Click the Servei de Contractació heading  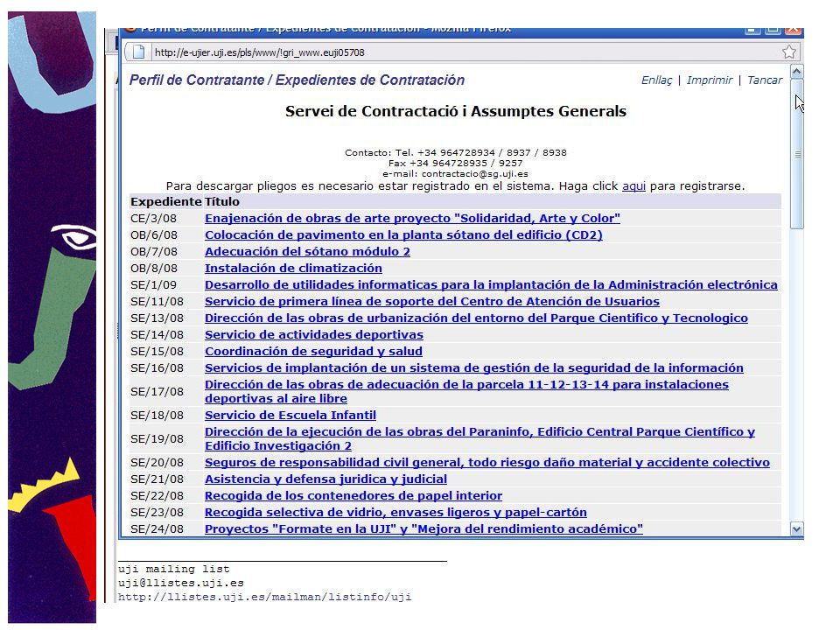click(455, 111)
